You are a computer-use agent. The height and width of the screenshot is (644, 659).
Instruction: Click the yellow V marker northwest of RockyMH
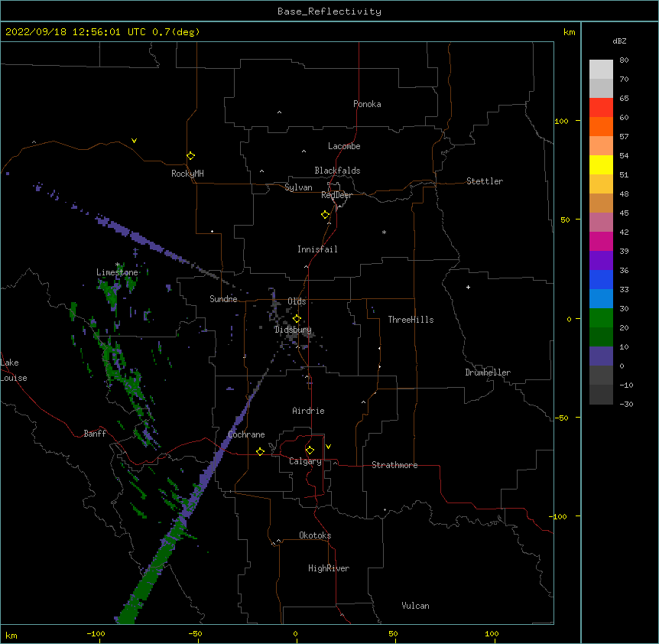134,141
